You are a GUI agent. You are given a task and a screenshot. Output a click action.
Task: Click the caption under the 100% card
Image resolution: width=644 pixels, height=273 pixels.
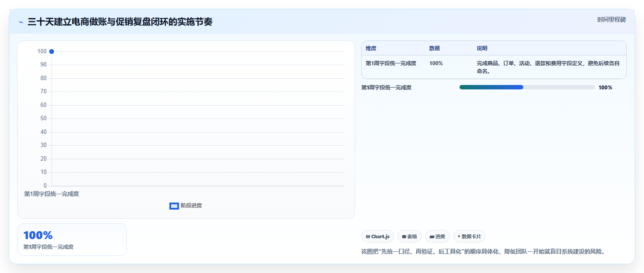point(48,247)
